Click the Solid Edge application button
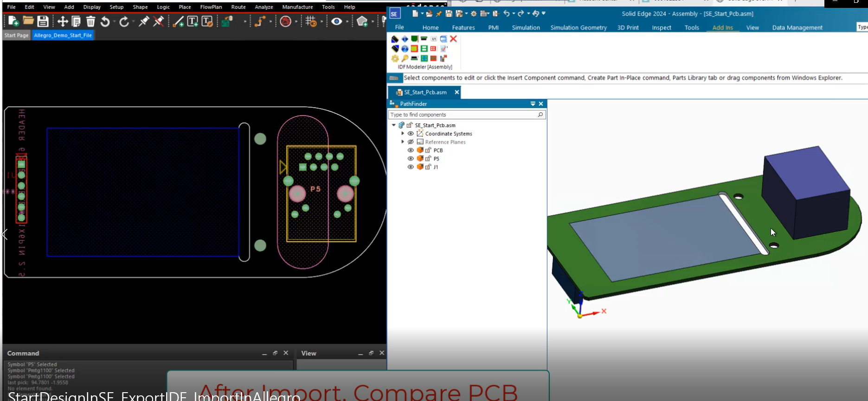 coord(394,14)
